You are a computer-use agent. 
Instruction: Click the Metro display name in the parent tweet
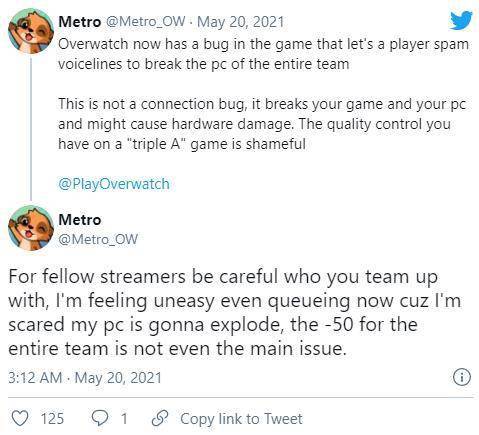pyautogui.click(x=80, y=22)
